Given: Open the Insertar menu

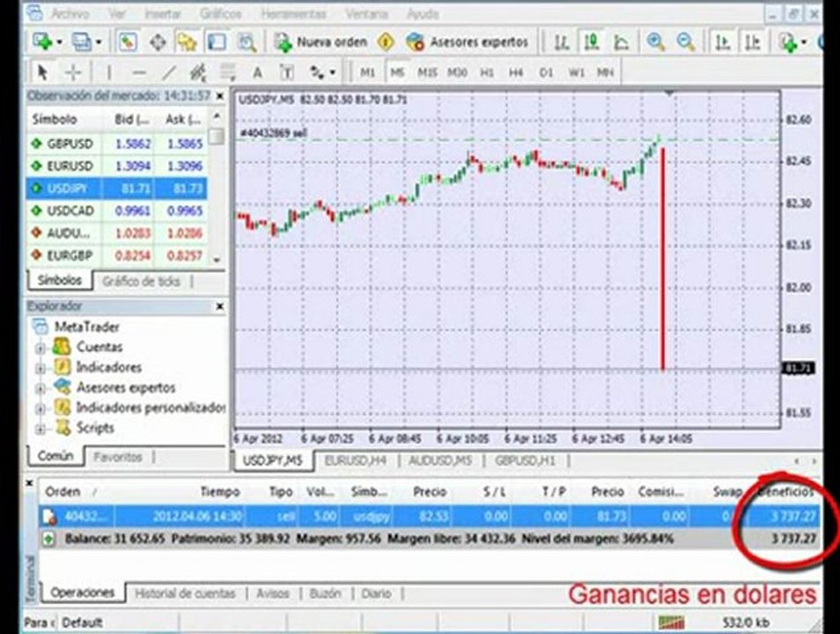Looking at the screenshot, I should (x=162, y=14).
